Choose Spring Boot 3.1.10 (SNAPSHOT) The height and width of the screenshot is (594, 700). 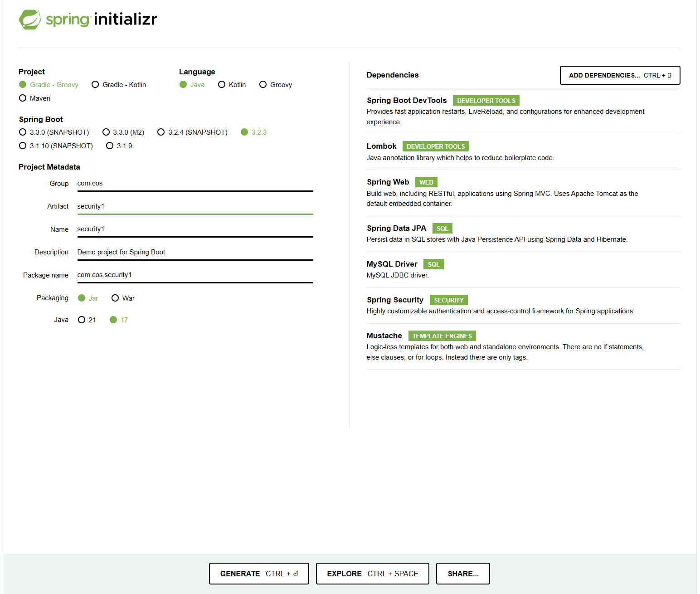tap(56, 146)
